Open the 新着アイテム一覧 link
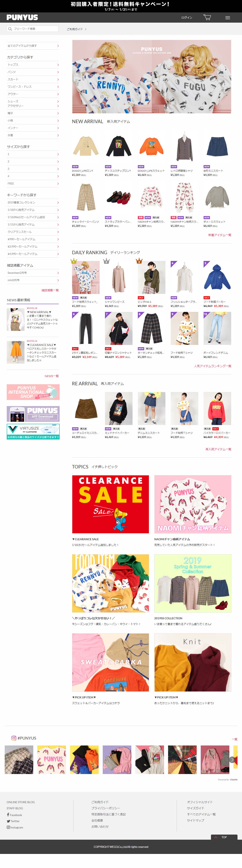Image resolution: width=242 pixels, height=868 pixels. pyautogui.click(x=220, y=235)
